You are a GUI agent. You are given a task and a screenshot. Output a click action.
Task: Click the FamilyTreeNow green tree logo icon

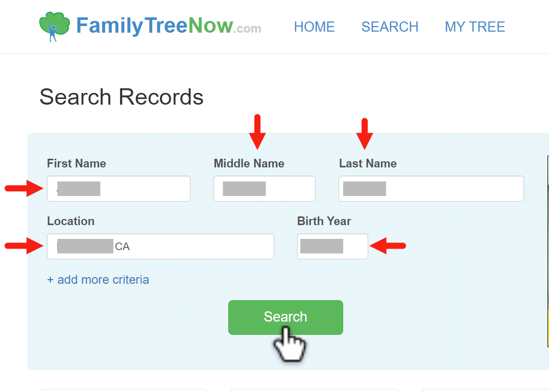[54, 27]
